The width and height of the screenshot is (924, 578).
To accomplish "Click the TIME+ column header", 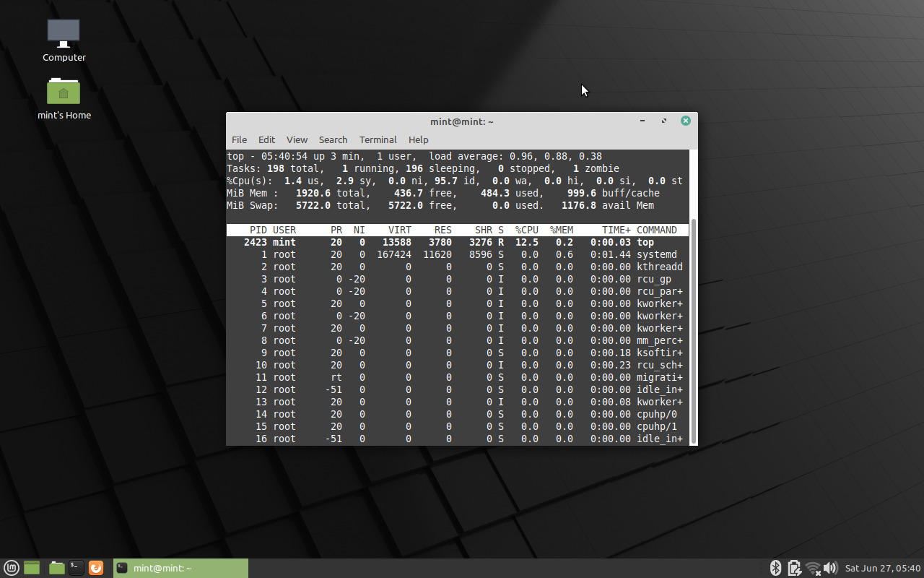I will click(616, 230).
